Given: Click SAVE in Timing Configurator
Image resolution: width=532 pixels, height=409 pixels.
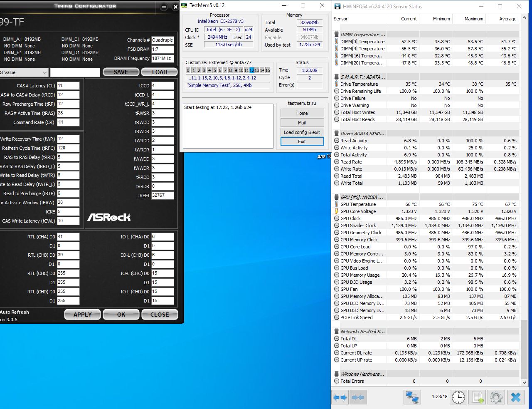Looking at the screenshot, I should tap(121, 72).
